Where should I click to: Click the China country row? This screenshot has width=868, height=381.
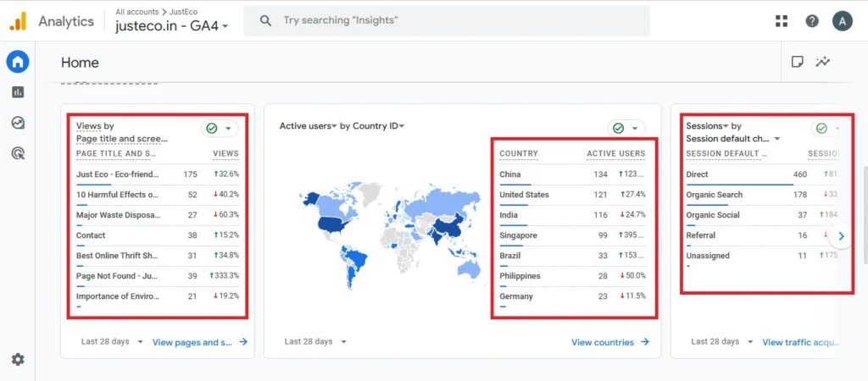coord(572,174)
